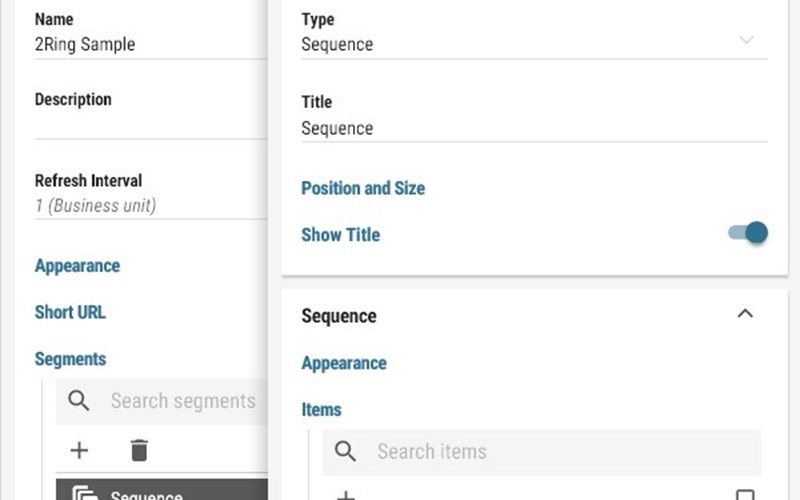Click the Name field with 2Ring Sample
The image size is (800, 500).
pyautogui.click(x=150, y=45)
